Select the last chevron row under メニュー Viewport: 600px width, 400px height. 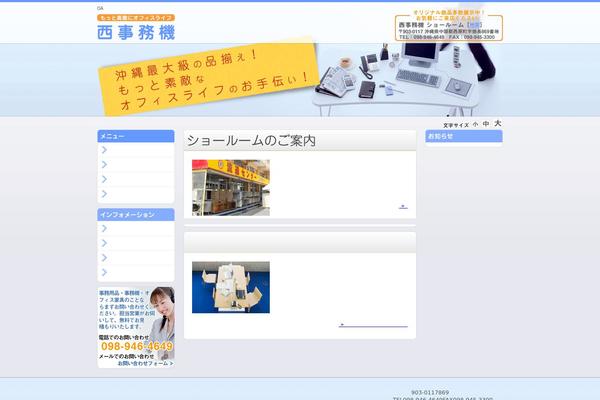[136, 194]
